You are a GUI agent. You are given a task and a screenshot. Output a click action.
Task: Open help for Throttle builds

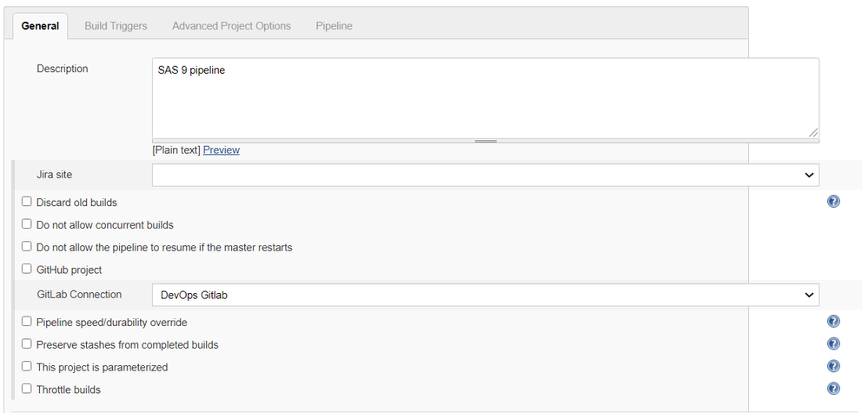(833, 389)
